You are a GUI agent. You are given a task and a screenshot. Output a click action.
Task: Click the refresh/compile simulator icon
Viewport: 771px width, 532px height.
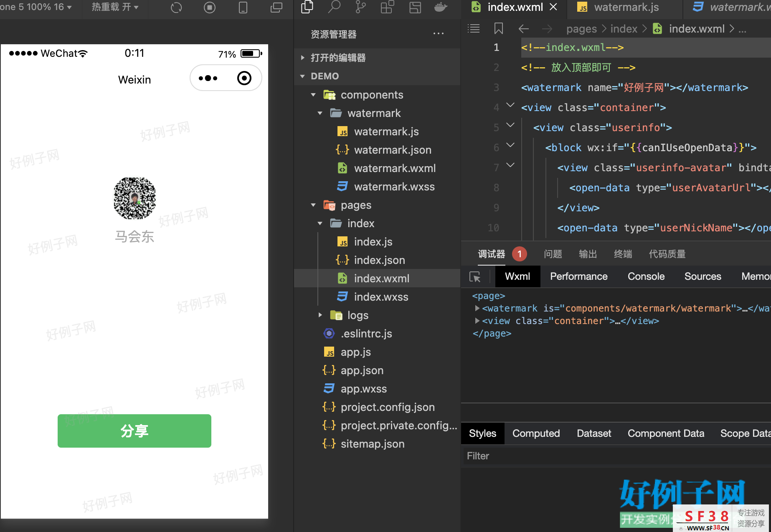point(176,8)
